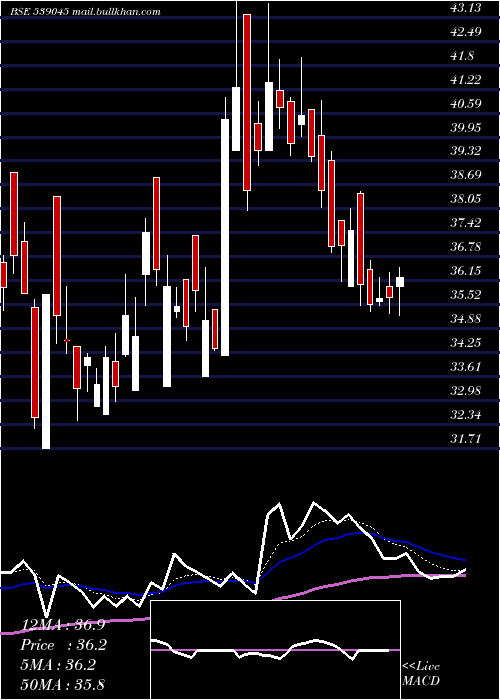Viewport: 500px width, 700px height.
Task: Click the 32.98 price axis label
Action: (x=467, y=391)
